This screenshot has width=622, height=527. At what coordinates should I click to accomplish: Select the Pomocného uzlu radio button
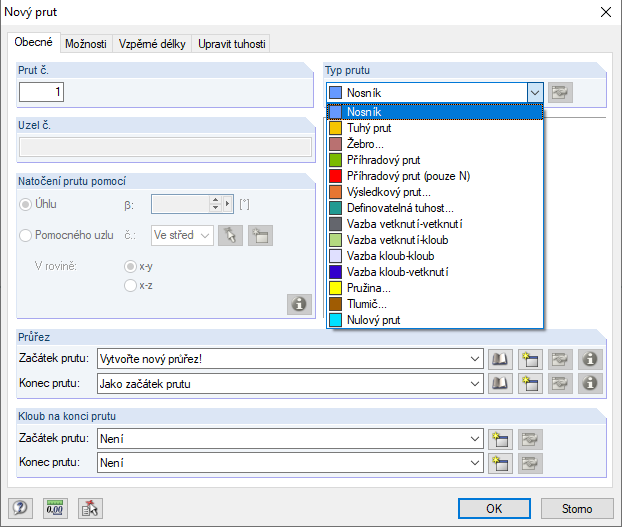click(25, 236)
